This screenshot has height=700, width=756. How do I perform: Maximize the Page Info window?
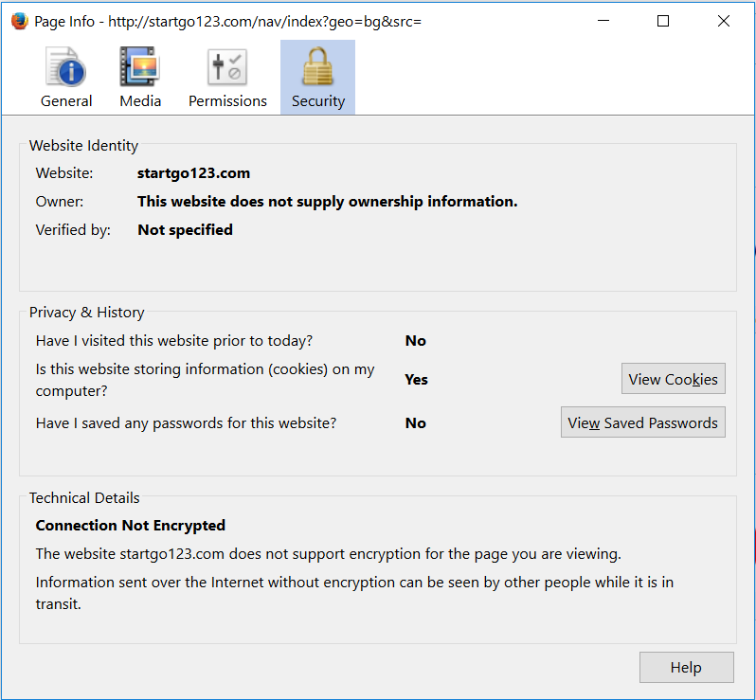tap(663, 21)
